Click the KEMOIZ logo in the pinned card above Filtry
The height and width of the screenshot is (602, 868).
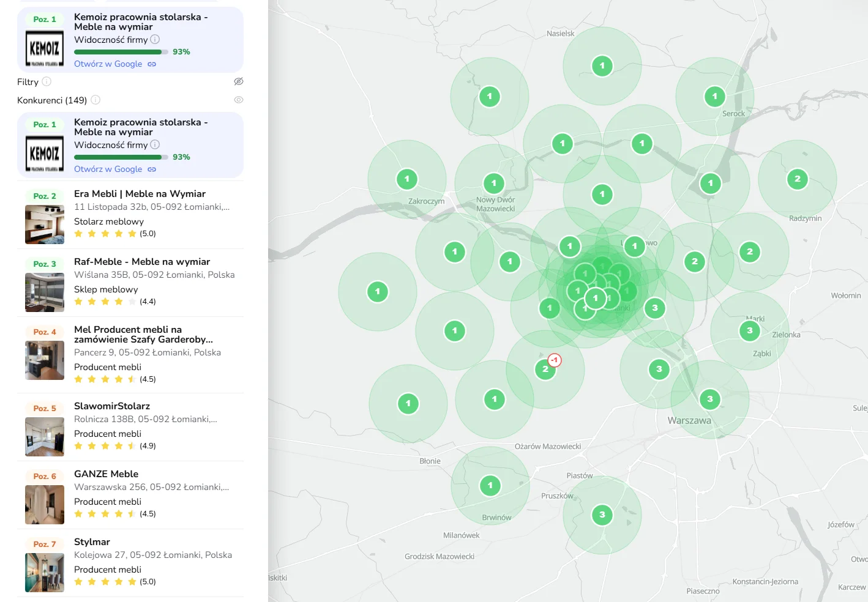click(45, 48)
